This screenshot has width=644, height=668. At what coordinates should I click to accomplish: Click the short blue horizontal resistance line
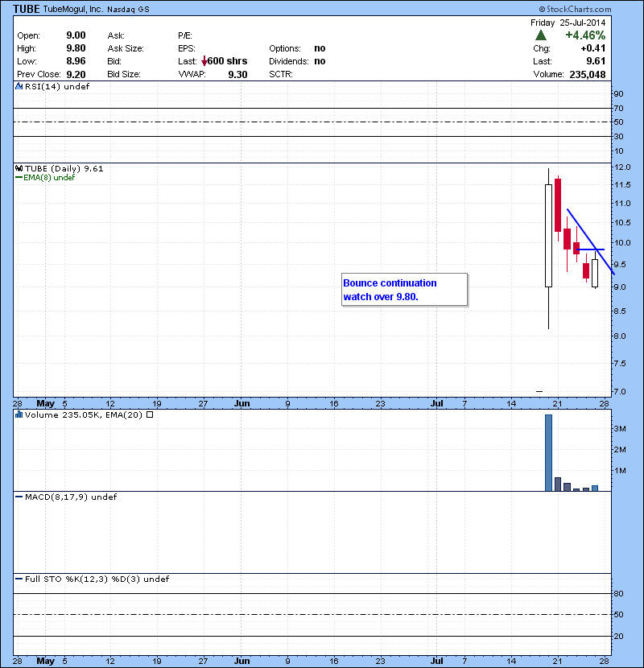[590, 249]
